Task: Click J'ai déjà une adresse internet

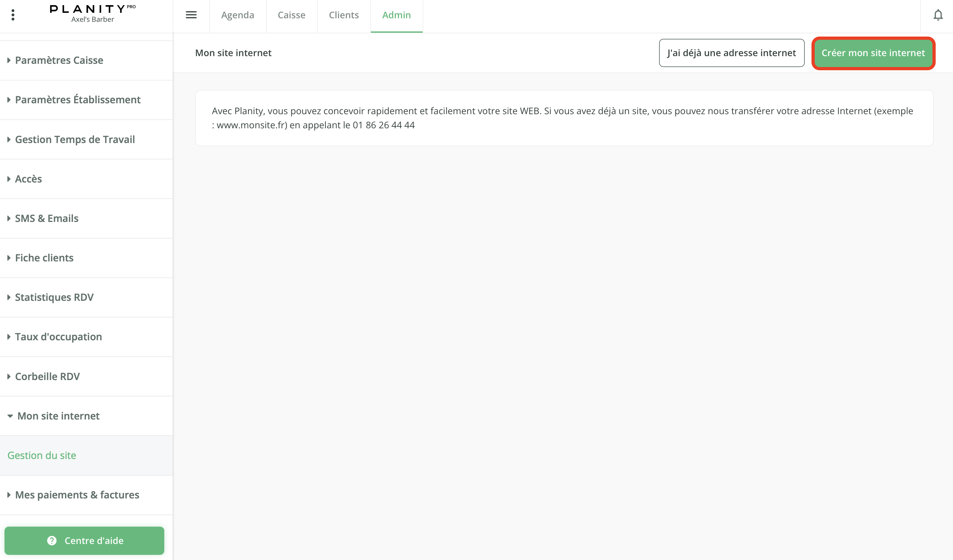Action: click(731, 53)
